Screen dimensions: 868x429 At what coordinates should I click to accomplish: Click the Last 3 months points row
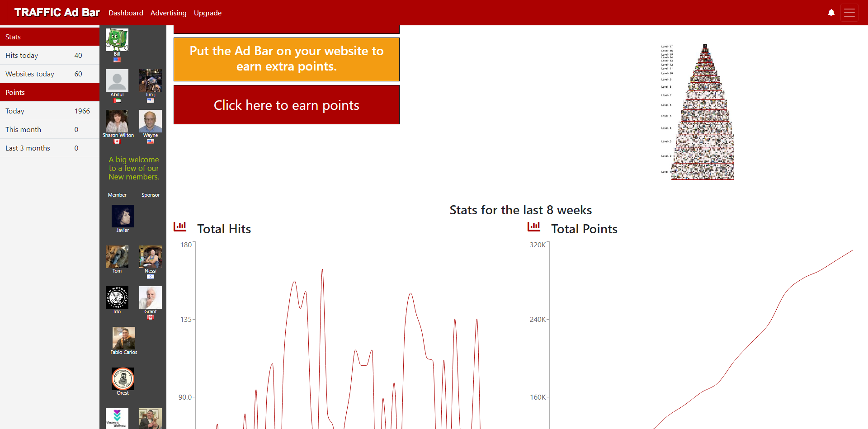click(50, 148)
